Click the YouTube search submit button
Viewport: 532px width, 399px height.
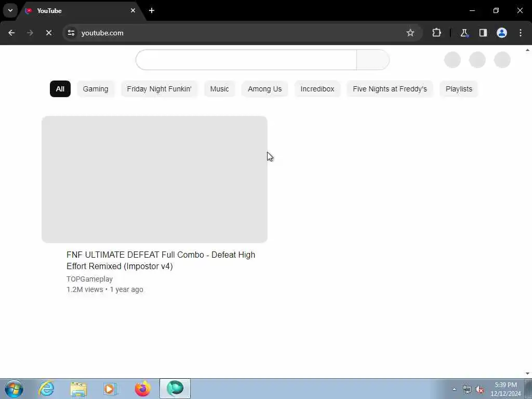373,60
